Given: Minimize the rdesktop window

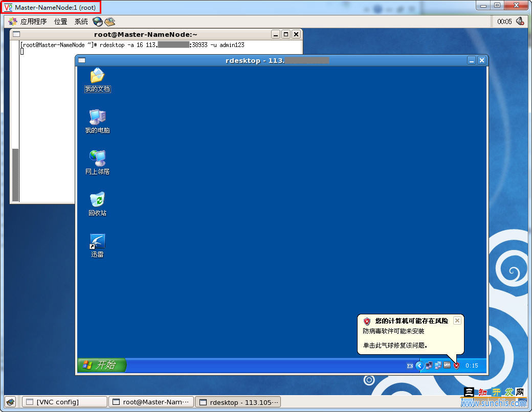Looking at the screenshot, I should point(471,60).
